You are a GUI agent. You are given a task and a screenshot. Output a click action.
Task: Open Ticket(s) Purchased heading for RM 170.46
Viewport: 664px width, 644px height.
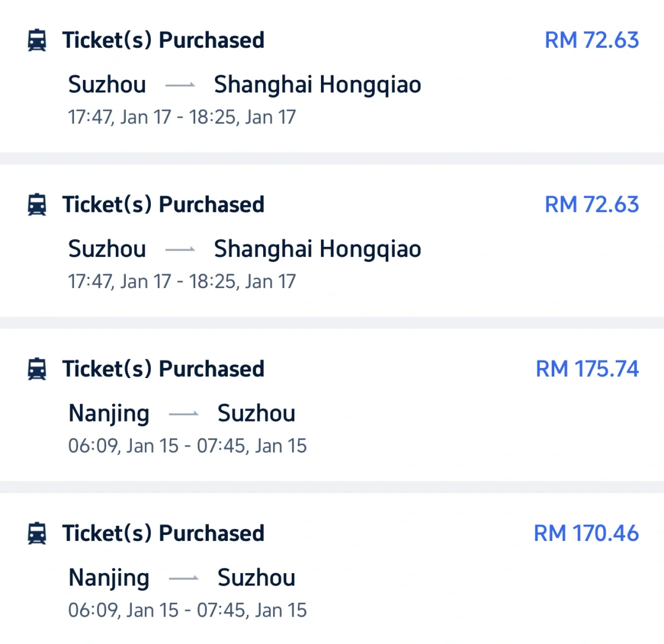[x=163, y=533]
